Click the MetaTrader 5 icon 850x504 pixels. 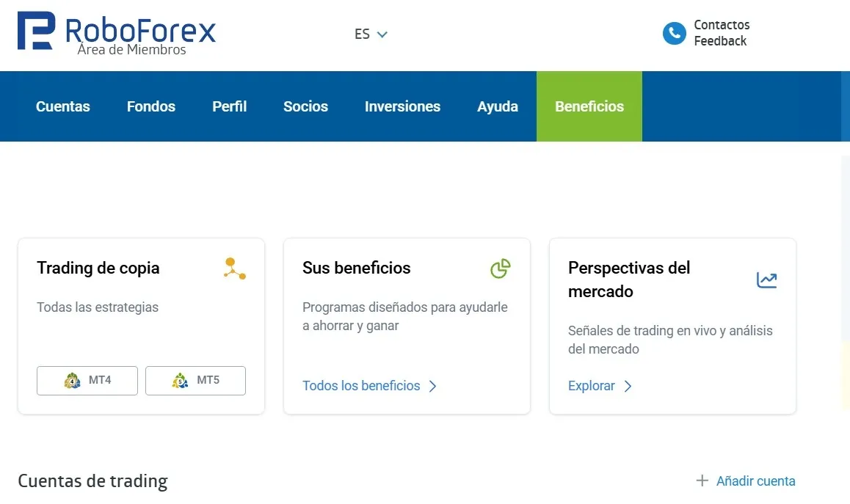180,381
